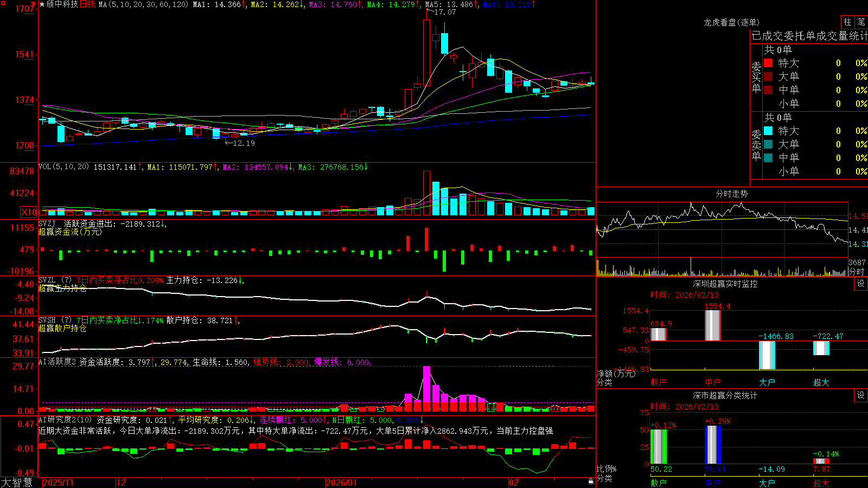Click the SVSH indicator name
Viewport: 868px width, 488px height.
(x=47, y=320)
